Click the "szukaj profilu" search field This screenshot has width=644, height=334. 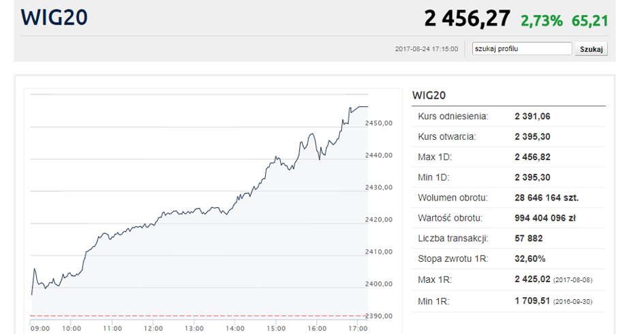tap(522, 49)
